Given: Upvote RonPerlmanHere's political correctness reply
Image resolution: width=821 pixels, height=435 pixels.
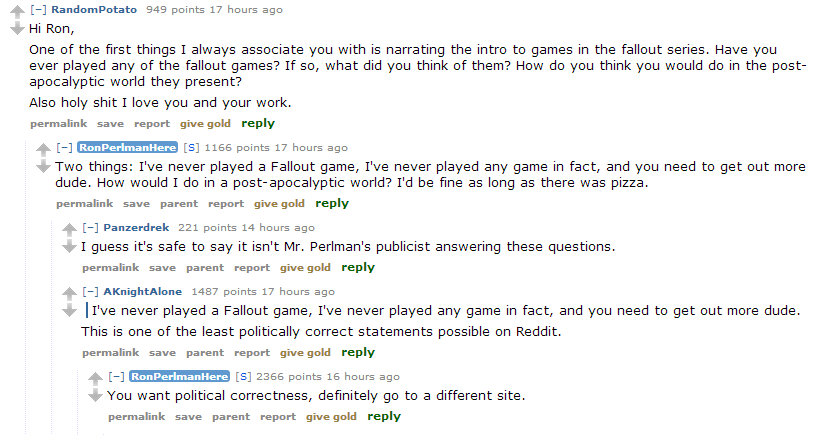Looking at the screenshot, I should [x=94, y=378].
